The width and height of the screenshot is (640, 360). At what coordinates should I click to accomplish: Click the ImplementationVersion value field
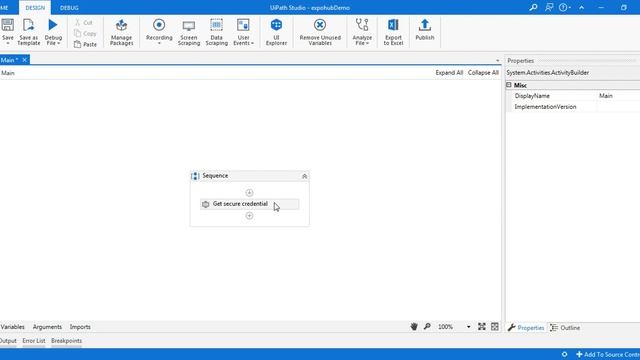(x=618, y=107)
